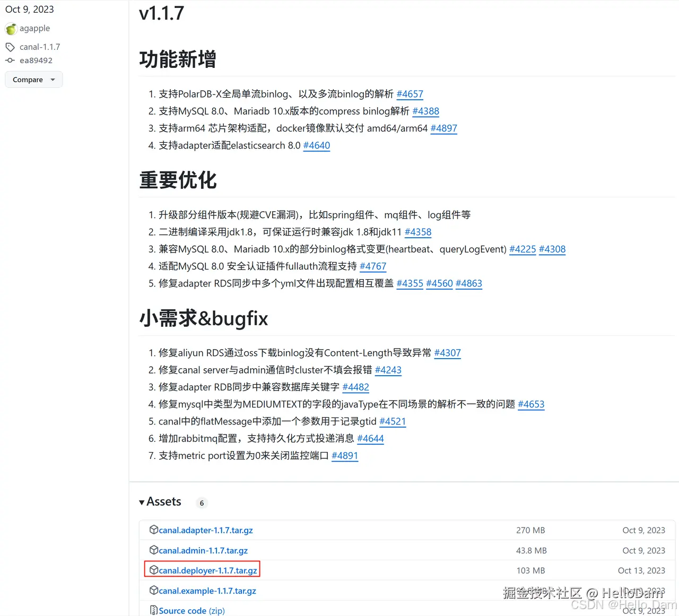This screenshot has width=679, height=616.
Task: Open pull request link #4657
Action: (x=410, y=94)
